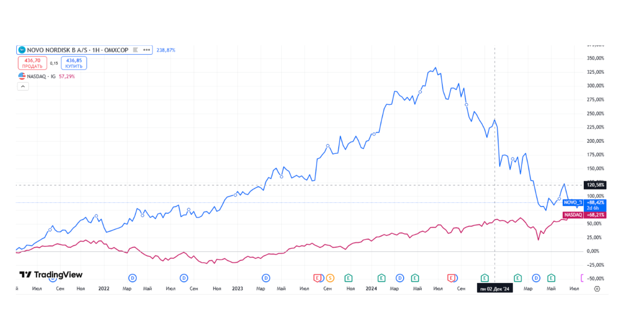The image size is (644, 311).
Task: Collapse the legend with the chevron-up arrow
Action: point(23,86)
